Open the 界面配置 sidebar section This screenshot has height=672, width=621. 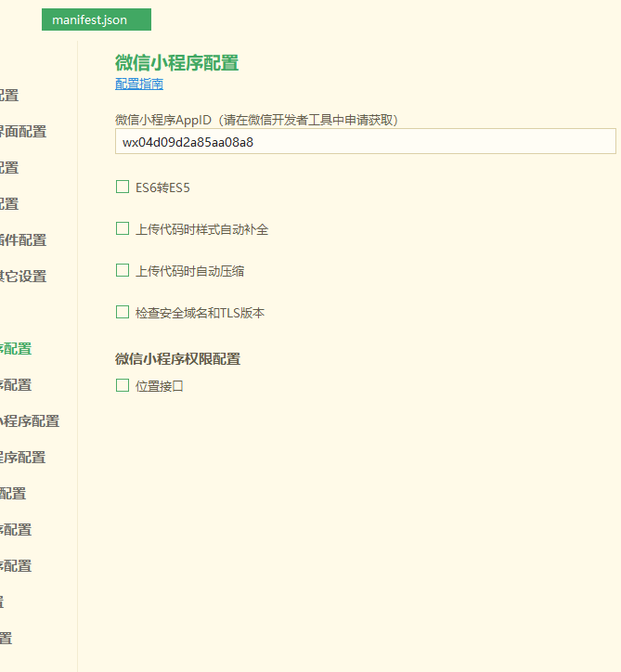(23, 132)
